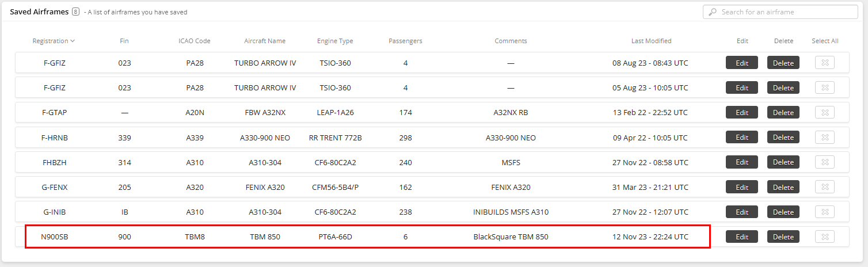868x267 pixels.
Task: Toggle select checkbox for N900SB row
Action: click(x=825, y=237)
